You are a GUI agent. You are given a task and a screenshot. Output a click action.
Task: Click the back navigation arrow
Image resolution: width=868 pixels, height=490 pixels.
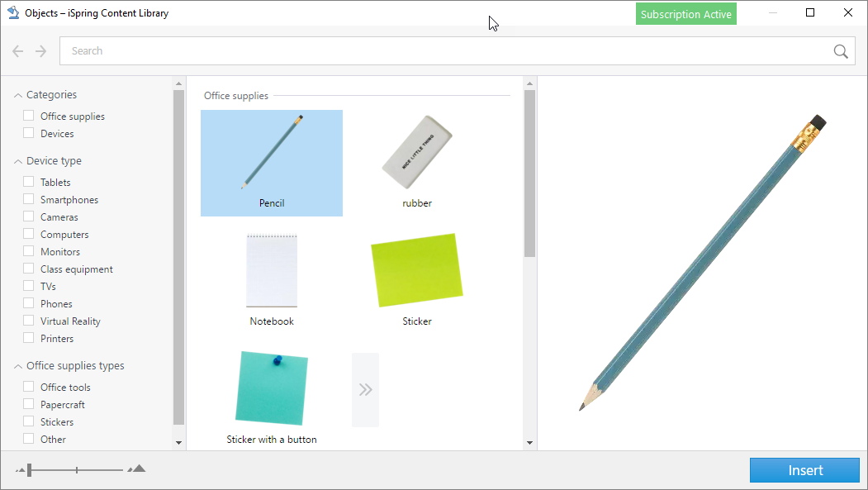click(17, 50)
